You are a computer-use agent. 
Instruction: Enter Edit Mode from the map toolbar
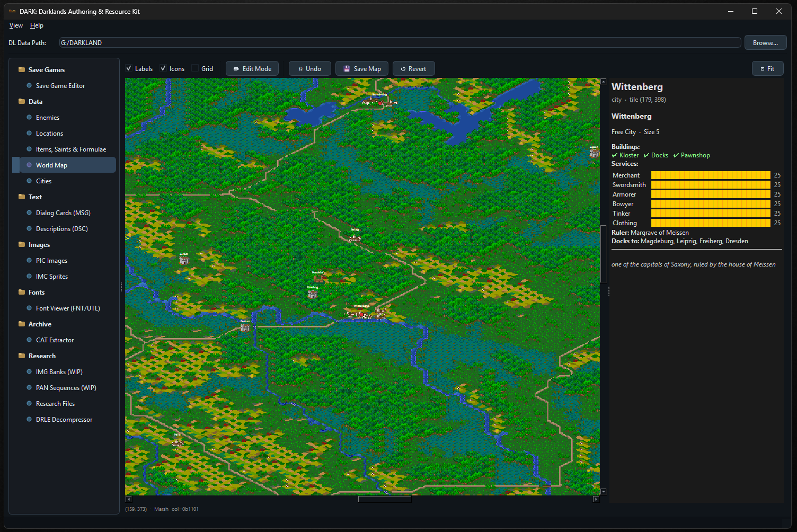[252, 69]
